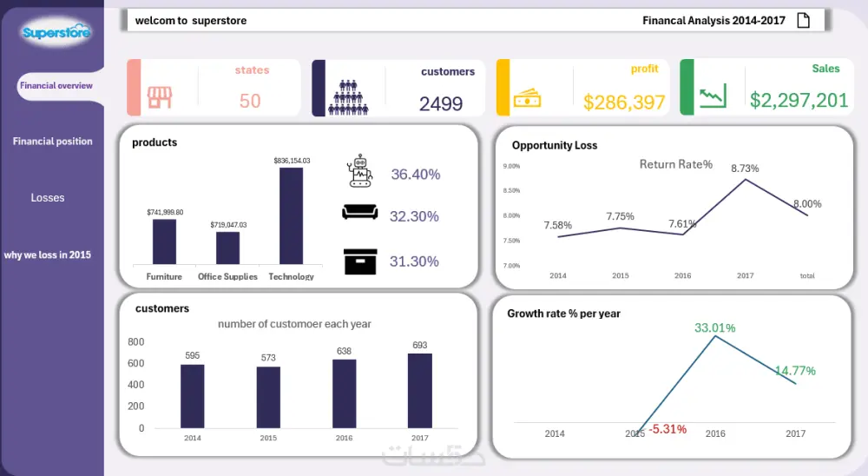
Task: Click the 2017 customers bar
Action: click(420, 391)
